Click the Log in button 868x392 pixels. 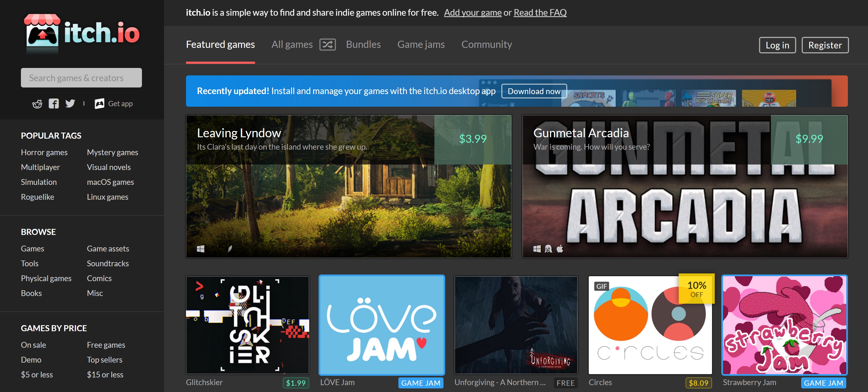777,45
